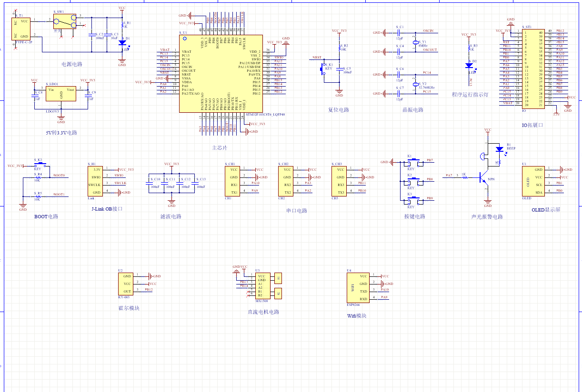Click the S_CH1 serial port connector

click(233, 181)
